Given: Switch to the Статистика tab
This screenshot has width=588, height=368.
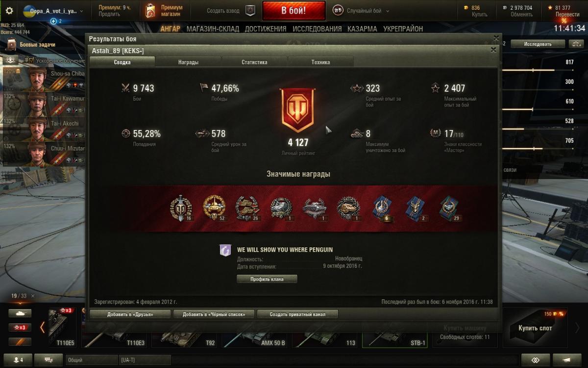Looking at the screenshot, I should click(x=254, y=62).
